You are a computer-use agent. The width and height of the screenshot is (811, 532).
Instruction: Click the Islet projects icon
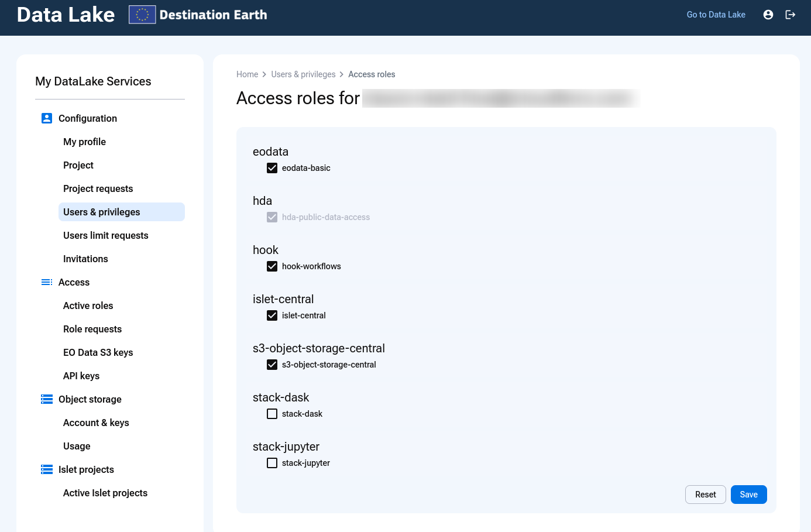pyautogui.click(x=47, y=469)
